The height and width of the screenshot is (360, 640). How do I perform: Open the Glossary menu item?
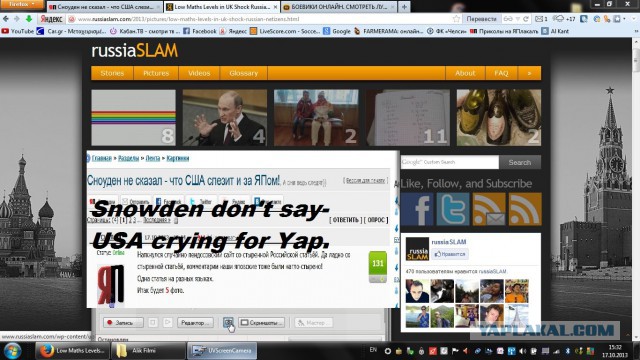click(244, 73)
